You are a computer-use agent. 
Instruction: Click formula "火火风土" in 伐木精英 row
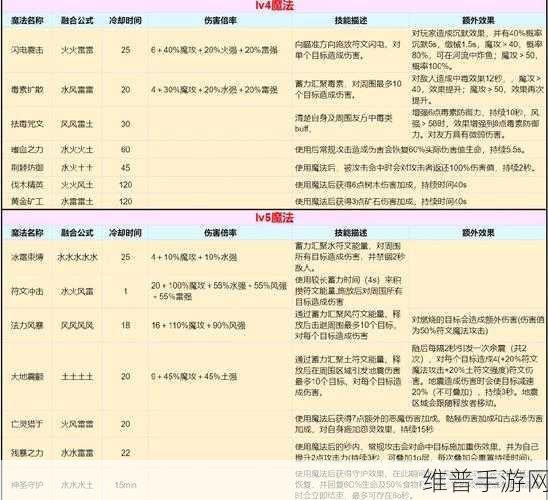77,184
